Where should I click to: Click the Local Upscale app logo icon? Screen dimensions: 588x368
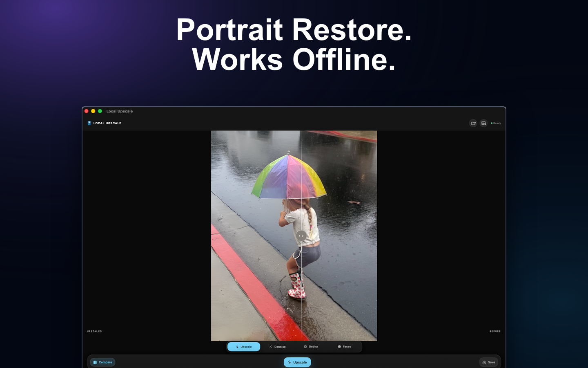coord(89,123)
